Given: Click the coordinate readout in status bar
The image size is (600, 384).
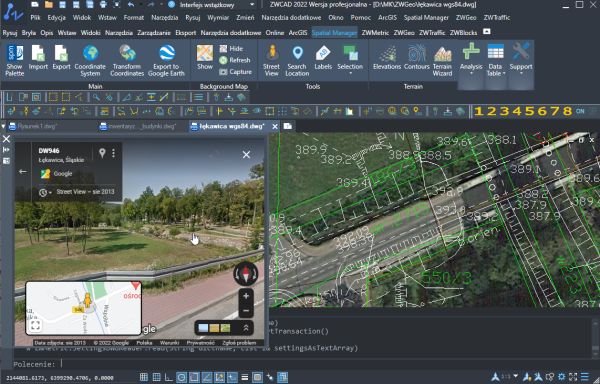Looking at the screenshot, I should point(60,378).
